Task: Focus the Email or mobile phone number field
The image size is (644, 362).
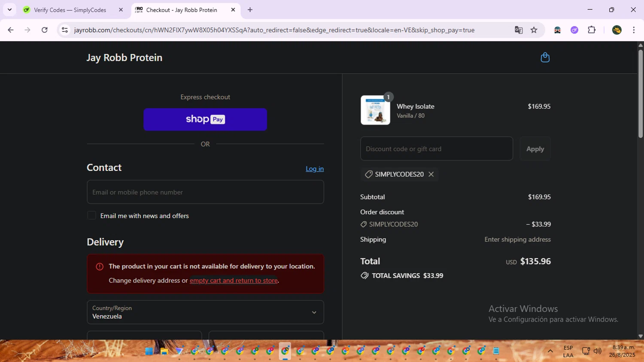Action: [205, 192]
